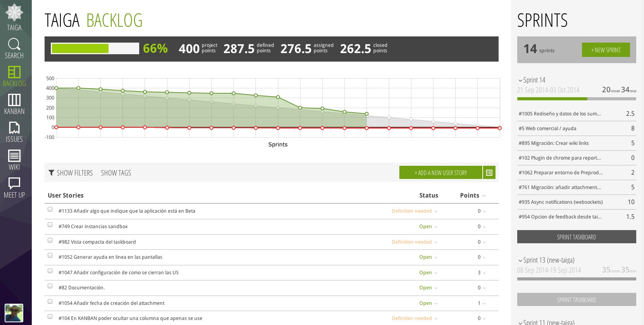Screen dimensions: 644x325
Task: Click Show Filters link
Action: click(75, 173)
